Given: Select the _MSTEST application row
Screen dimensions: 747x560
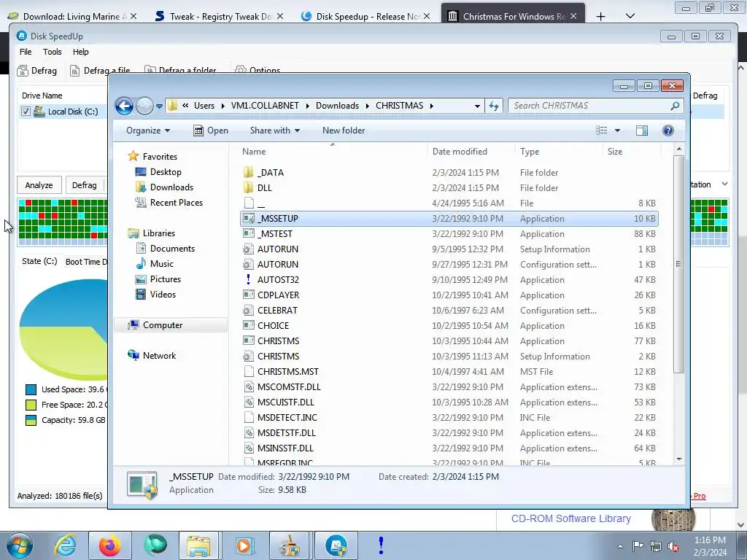Looking at the screenshot, I should 449,234.
